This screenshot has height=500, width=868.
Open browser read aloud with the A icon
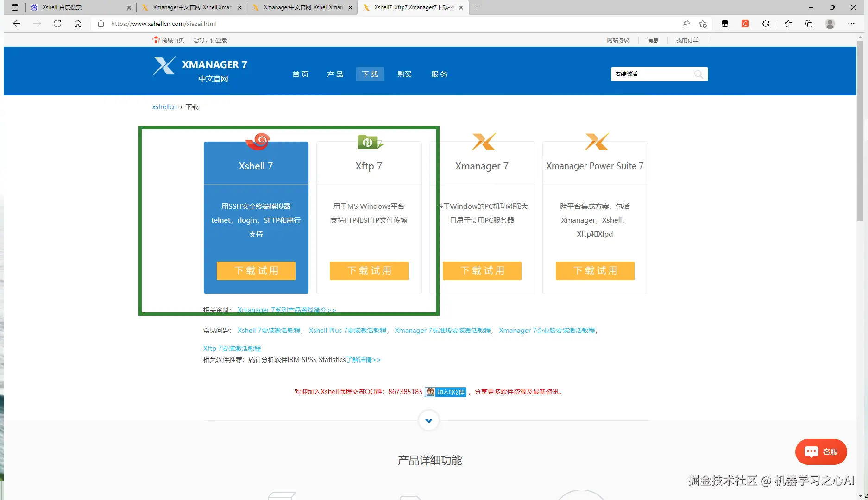685,24
